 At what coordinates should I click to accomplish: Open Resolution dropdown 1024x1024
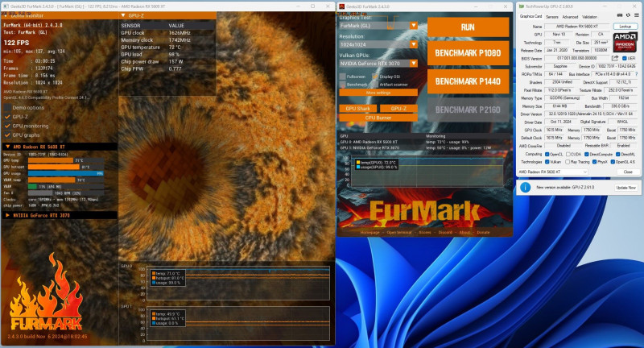pos(378,44)
